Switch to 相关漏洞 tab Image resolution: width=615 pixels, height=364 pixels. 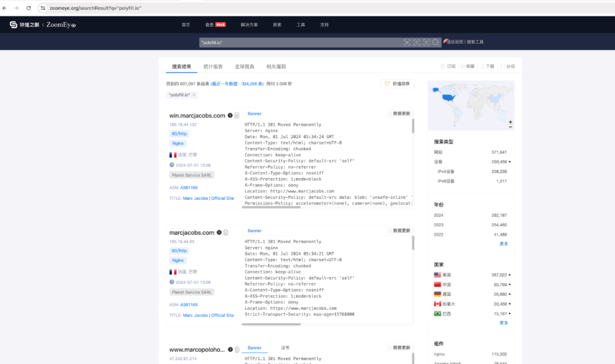276,67
